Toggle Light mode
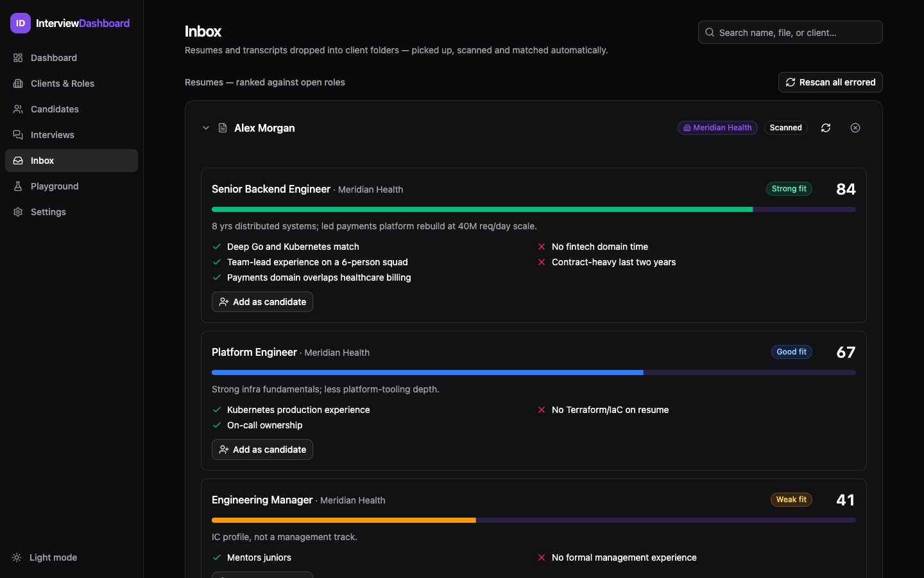Viewport: 924px width, 578px height. pyautogui.click(x=45, y=557)
